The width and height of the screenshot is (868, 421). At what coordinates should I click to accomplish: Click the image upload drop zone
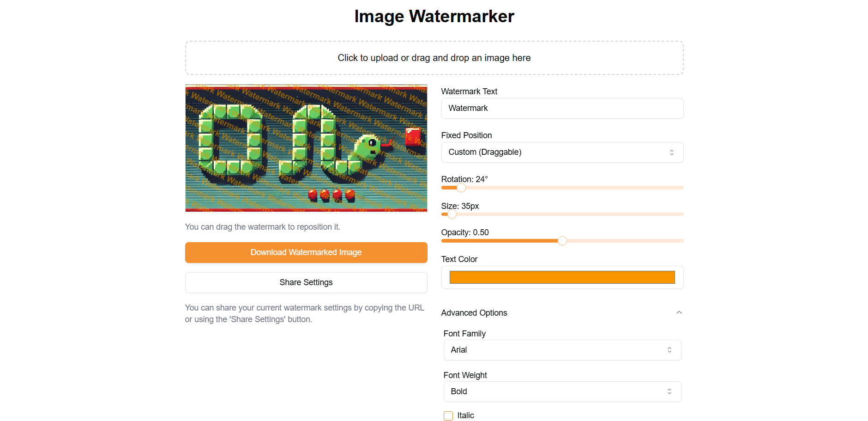coord(434,57)
